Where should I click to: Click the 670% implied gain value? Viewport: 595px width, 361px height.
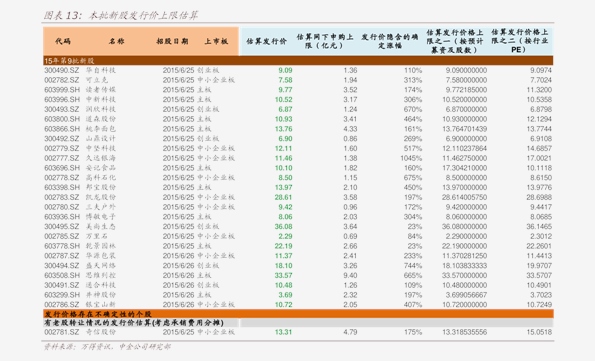[x=413, y=109]
